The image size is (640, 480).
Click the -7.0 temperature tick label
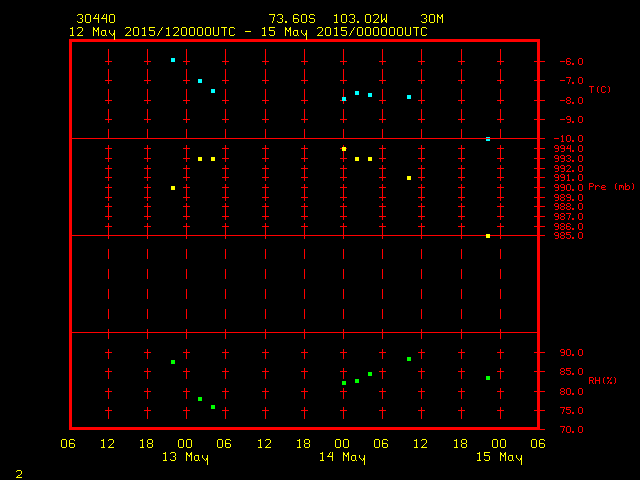coord(571,81)
